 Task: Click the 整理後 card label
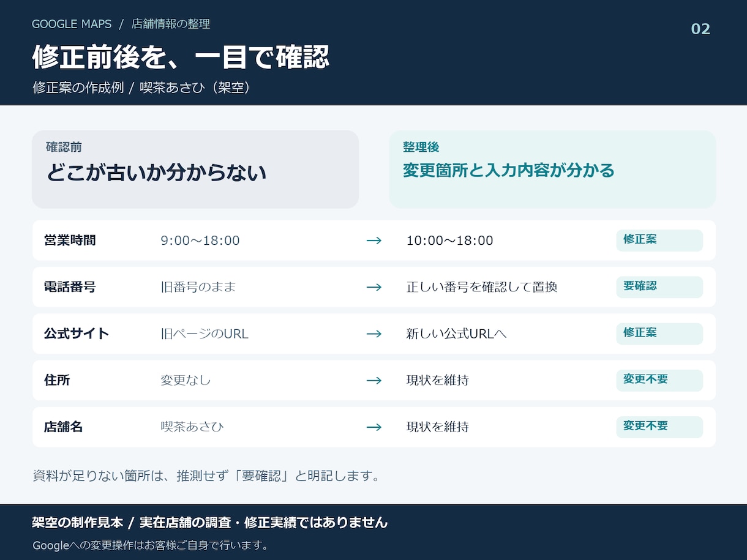tap(421, 147)
